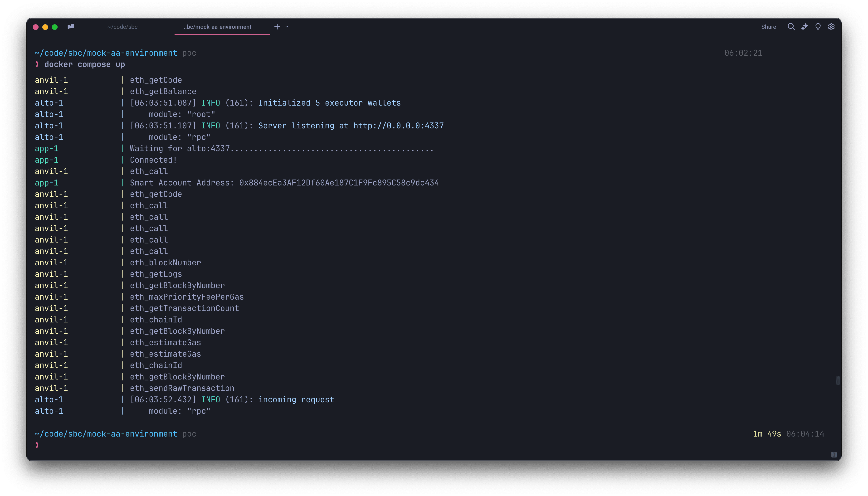Click the Smart Account Address hash 0x884ecEa3...
The width and height of the screenshot is (868, 496).
click(339, 183)
